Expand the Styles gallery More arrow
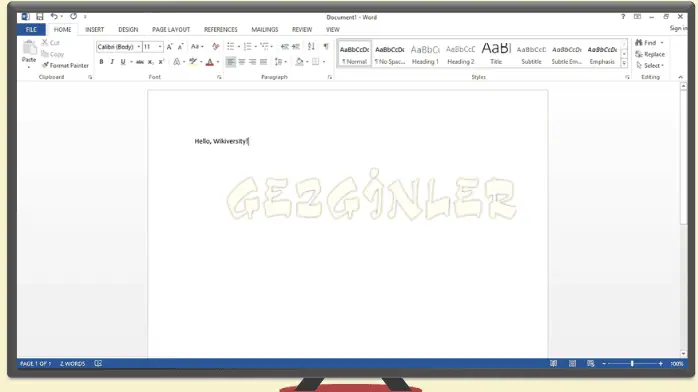 point(624,64)
